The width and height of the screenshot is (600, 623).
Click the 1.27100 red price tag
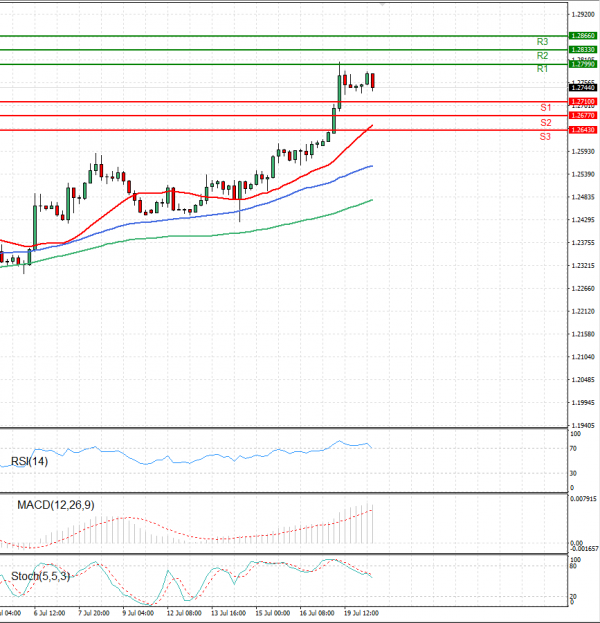[x=583, y=102]
